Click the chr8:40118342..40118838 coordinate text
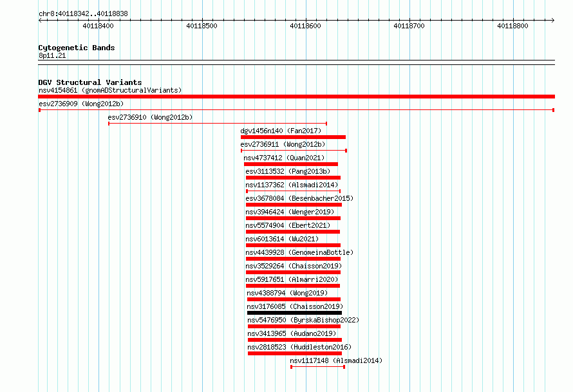The image size is (573, 392). click(83, 14)
